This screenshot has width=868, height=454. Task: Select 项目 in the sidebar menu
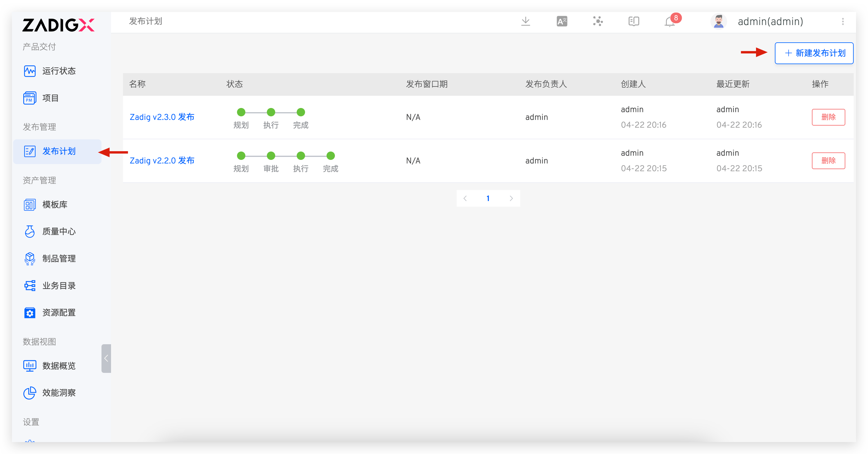(x=50, y=98)
